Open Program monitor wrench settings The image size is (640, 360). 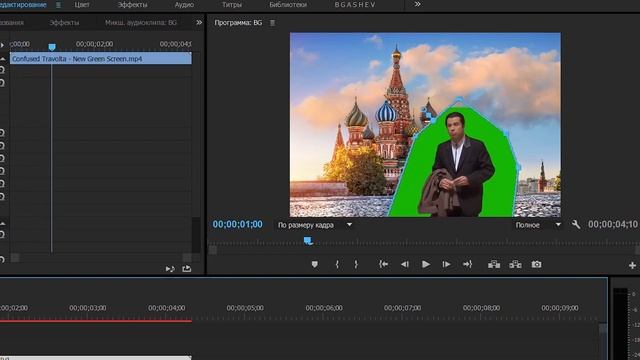pyautogui.click(x=576, y=224)
